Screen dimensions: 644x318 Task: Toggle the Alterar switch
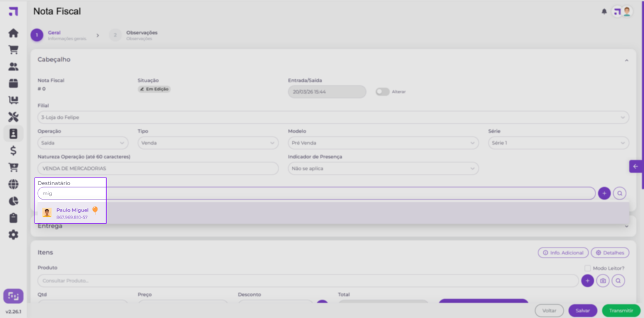click(x=382, y=92)
